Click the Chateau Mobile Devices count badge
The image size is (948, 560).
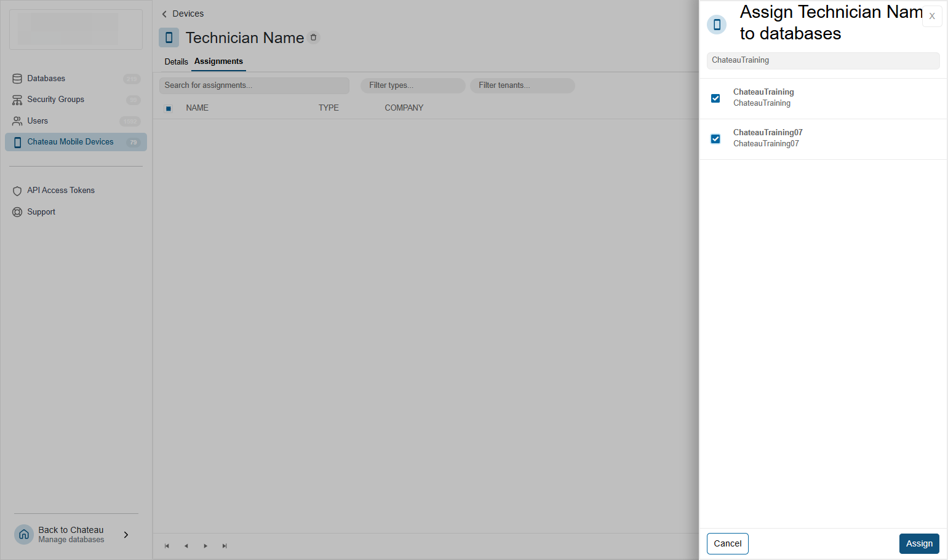(133, 142)
